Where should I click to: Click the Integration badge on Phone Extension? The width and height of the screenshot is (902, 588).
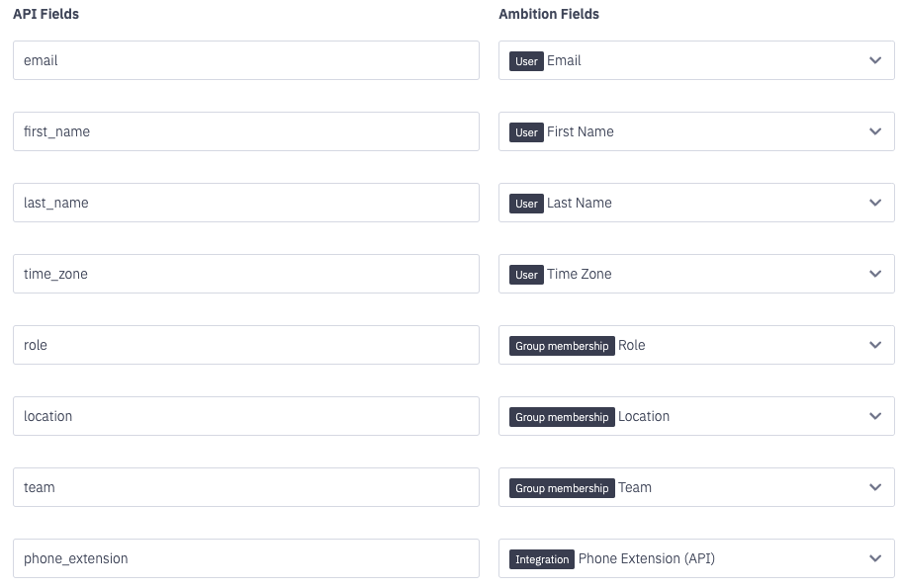pyautogui.click(x=542, y=558)
